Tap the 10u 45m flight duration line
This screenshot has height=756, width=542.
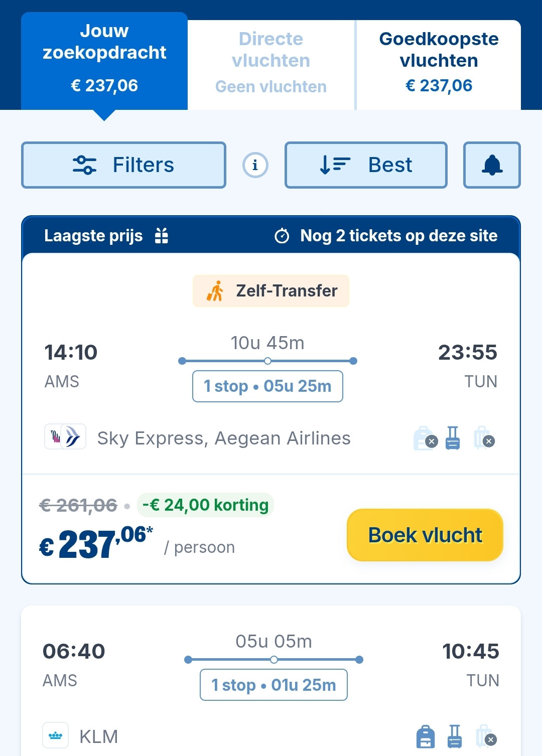(267, 361)
